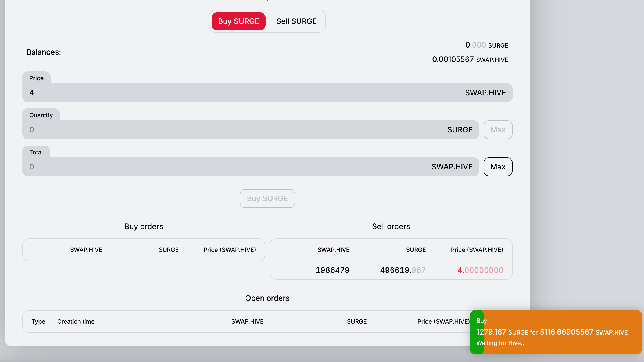Open the Waiting for Hive link

(x=501, y=343)
